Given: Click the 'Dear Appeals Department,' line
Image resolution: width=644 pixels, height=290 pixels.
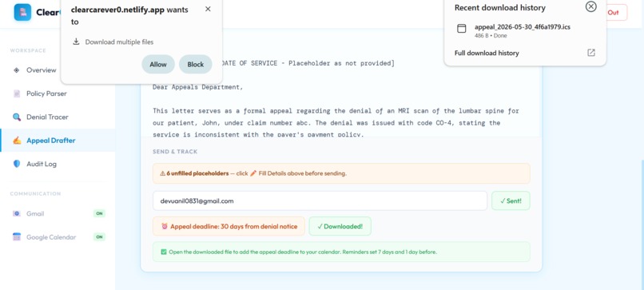Looking at the screenshot, I should pyautogui.click(x=197, y=87).
